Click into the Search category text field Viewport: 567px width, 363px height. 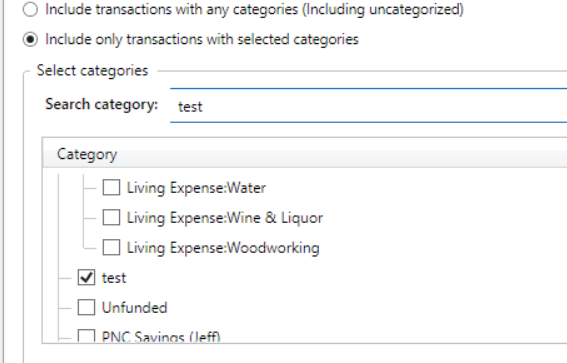pos(368,106)
